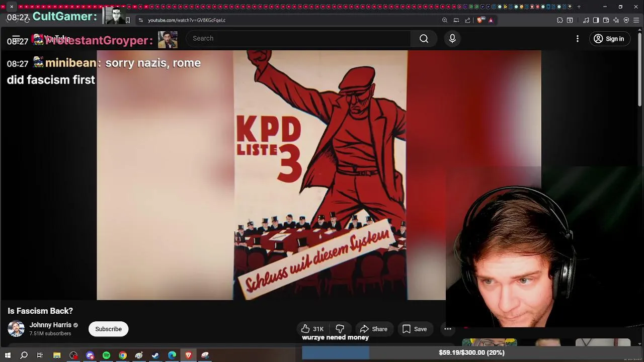This screenshot has width=644, height=362.
Task: Click the YouTube search magnifier button
Action: 424,39
